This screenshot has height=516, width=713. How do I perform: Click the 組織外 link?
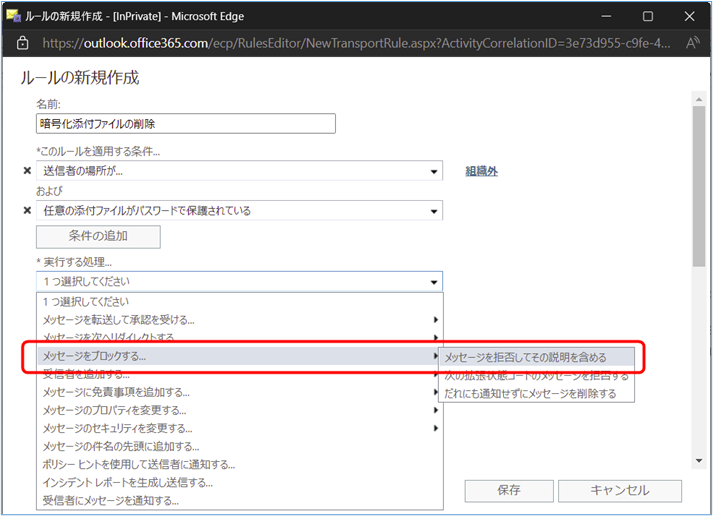(x=482, y=171)
